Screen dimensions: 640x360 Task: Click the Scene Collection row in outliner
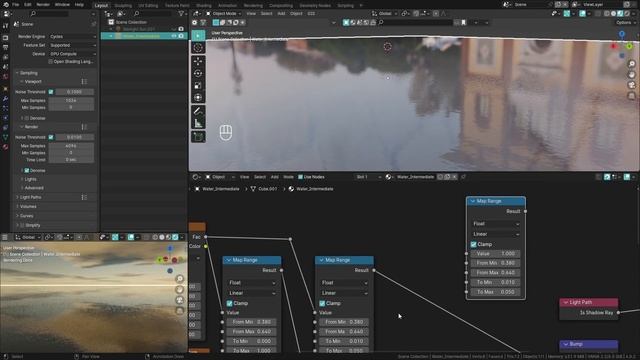pos(131,22)
